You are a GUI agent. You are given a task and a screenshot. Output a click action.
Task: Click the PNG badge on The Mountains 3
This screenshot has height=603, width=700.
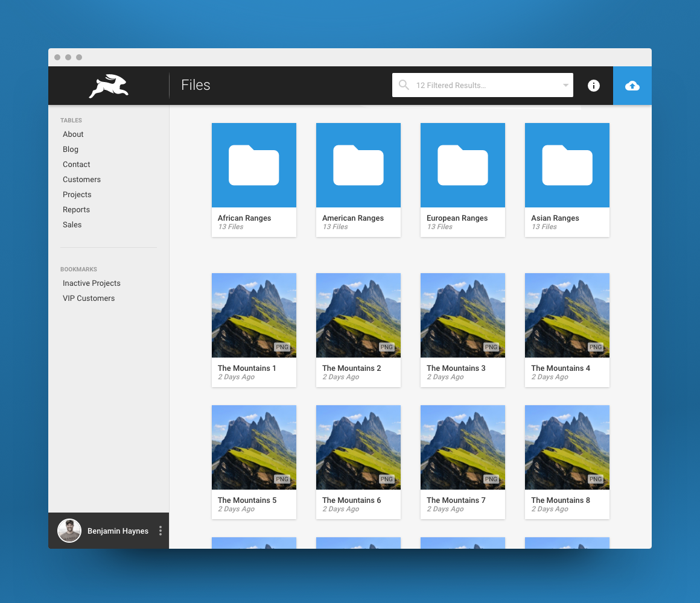point(491,347)
